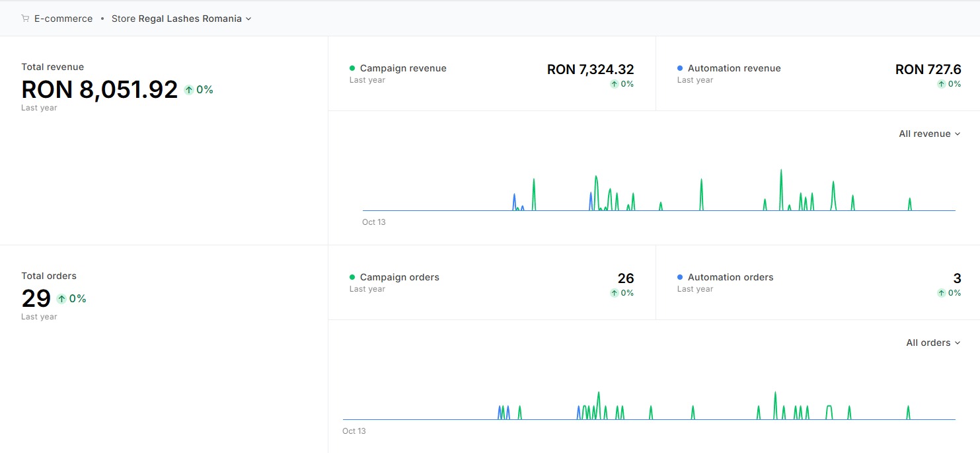
Task: Click the green arrow icon beside Total revenue
Action: tap(189, 90)
